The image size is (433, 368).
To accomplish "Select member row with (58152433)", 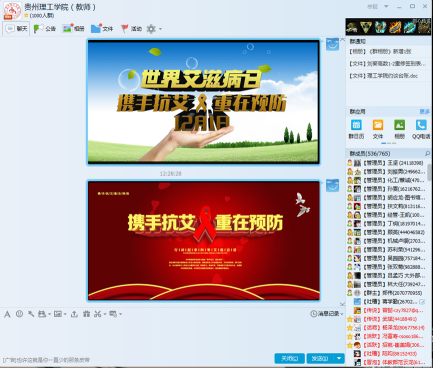I will pos(386,354).
